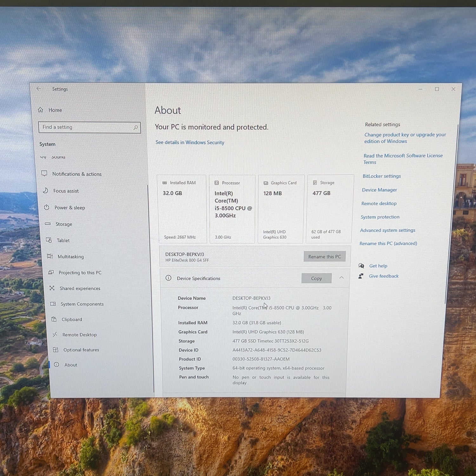This screenshot has width=476, height=476.
Task: Collapse the Device Specifications section chevron
Action: (341, 278)
